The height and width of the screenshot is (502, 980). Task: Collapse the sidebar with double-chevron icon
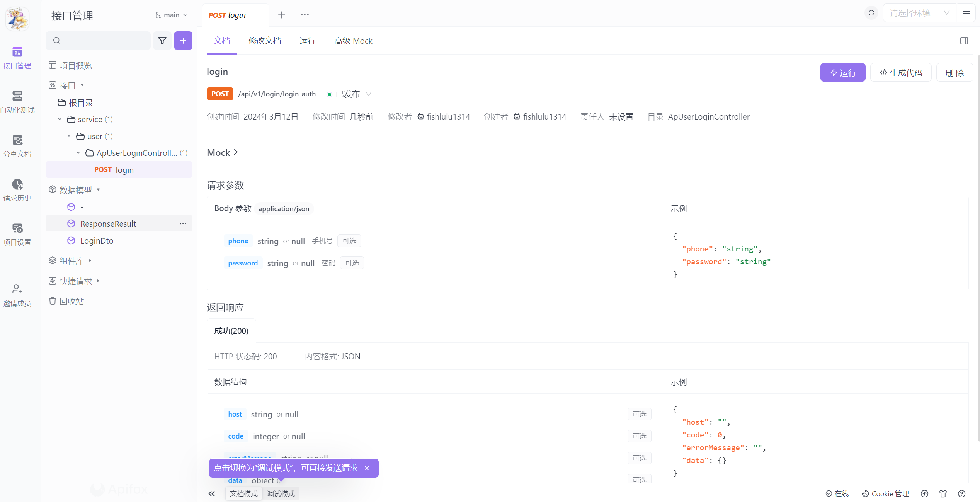click(x=211, y=493)
